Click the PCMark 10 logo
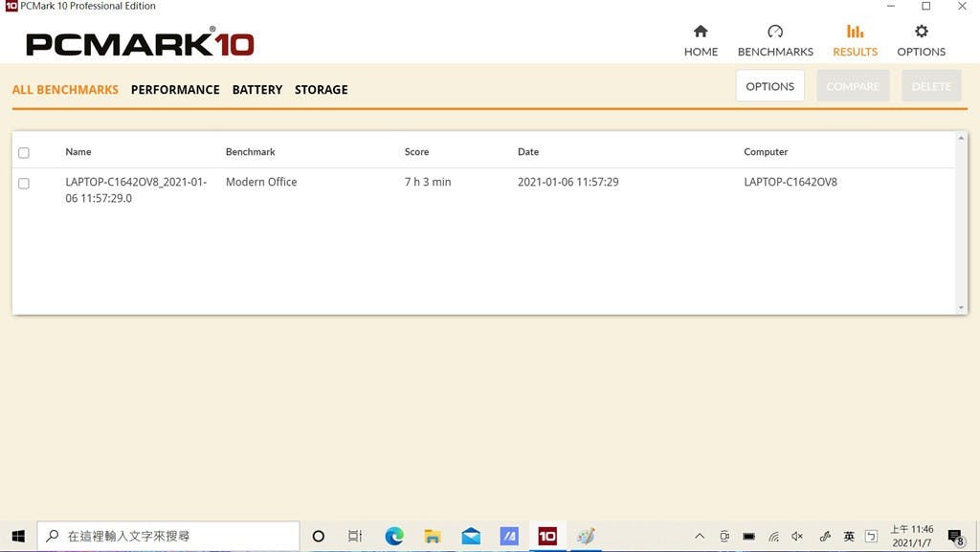The width and height of the screenshot is (980, 552). pos(140,42)
